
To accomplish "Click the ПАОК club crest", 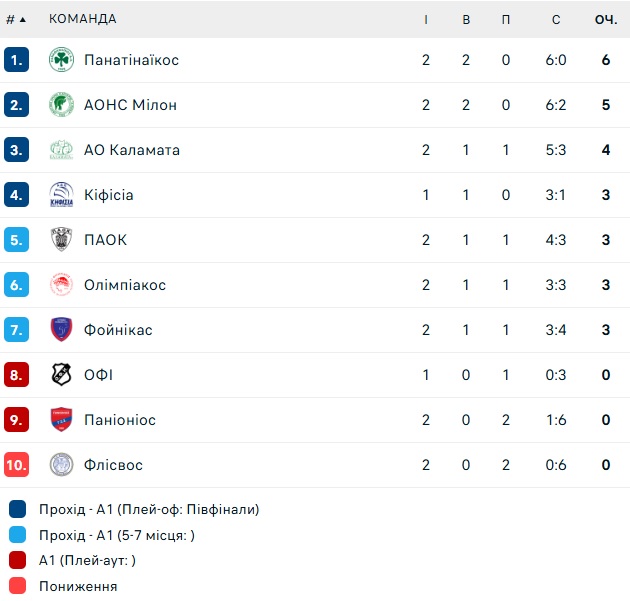I will (61, 240).
